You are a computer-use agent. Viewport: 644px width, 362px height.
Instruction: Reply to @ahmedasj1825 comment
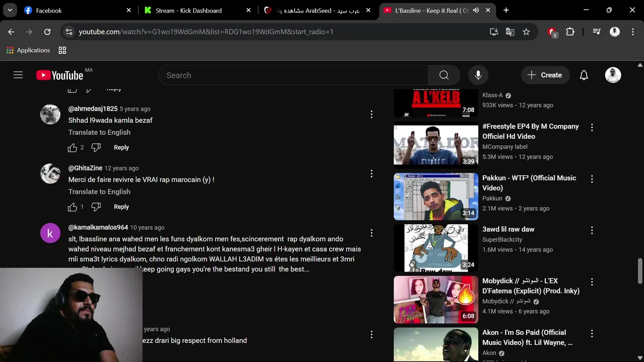[121, 147]
